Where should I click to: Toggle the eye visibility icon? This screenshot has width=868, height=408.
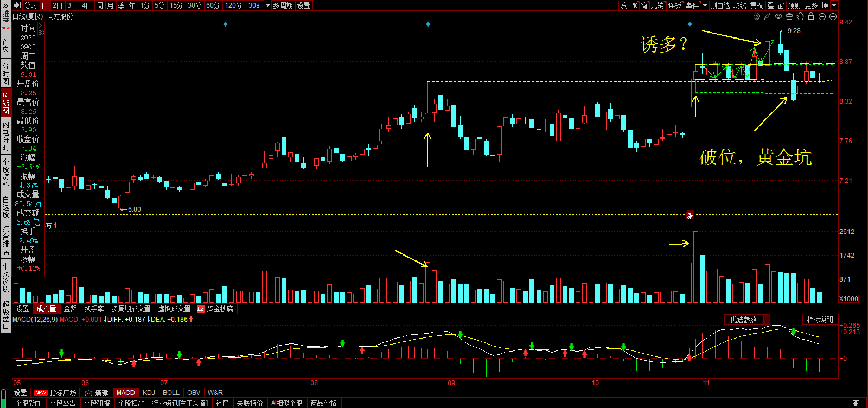coord(778,16)
